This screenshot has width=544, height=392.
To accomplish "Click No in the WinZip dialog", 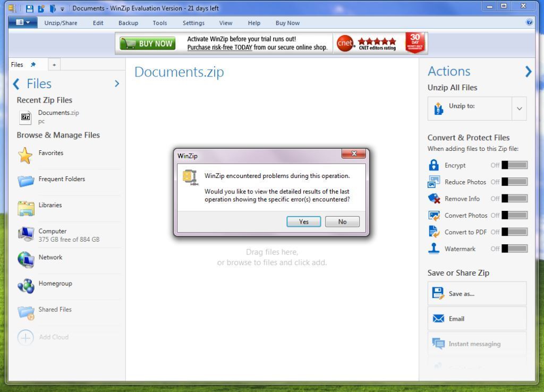I will 342,221.
